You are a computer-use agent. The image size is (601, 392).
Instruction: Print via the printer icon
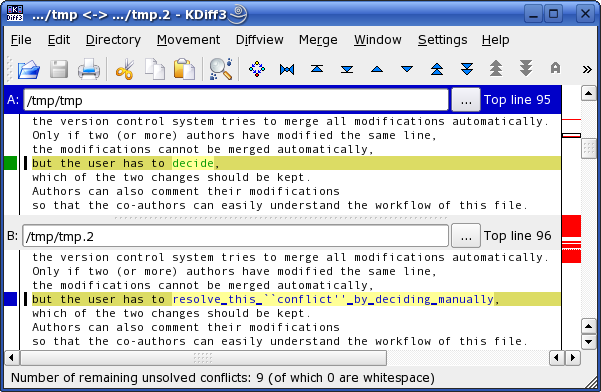[89, 69]
